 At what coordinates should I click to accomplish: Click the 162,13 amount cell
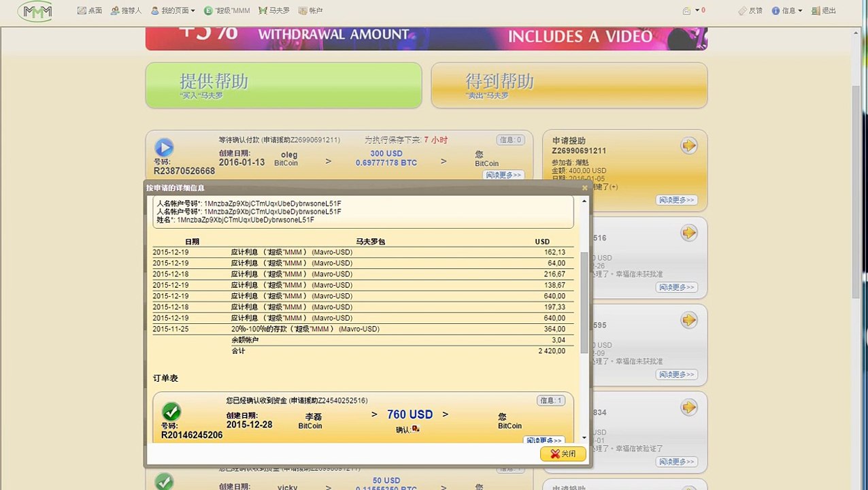pyautogui.click(x=554, y=252)
